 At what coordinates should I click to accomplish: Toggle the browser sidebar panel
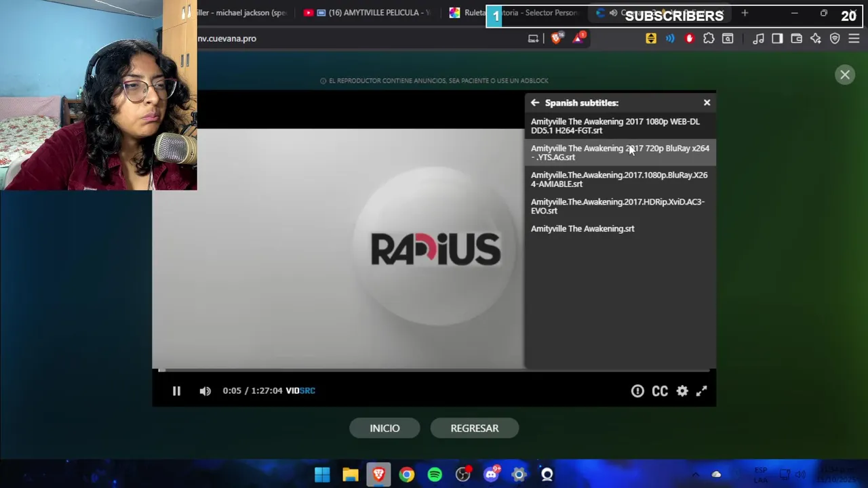(777, 39)
